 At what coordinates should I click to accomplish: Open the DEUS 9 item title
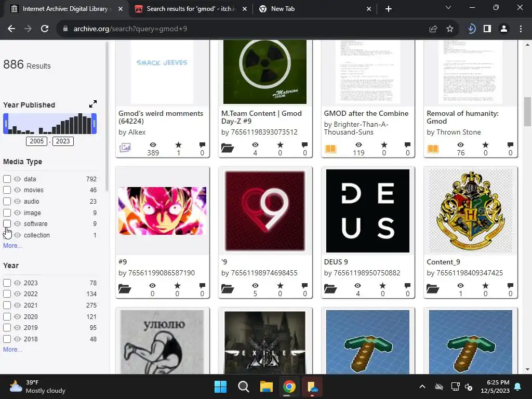point(336,262)
